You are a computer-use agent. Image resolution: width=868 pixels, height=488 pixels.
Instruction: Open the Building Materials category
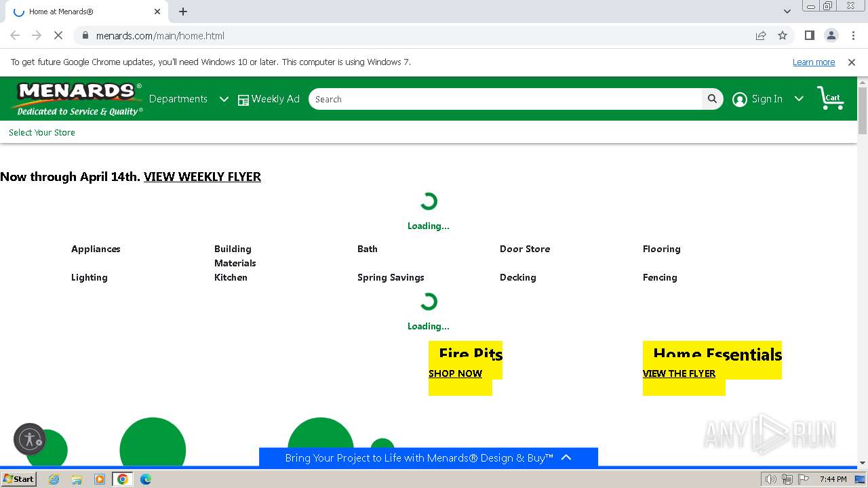point(235,256)
